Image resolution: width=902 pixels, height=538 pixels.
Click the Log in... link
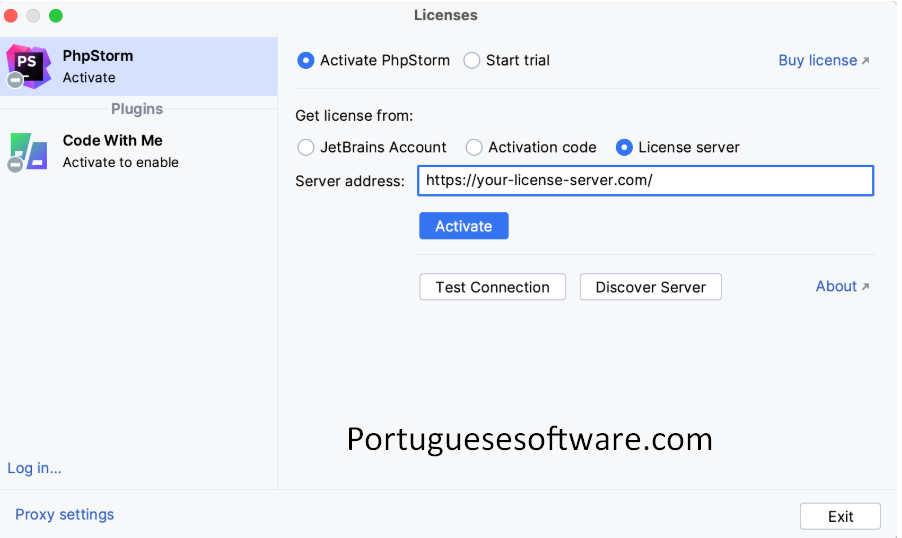pos(35,468)
